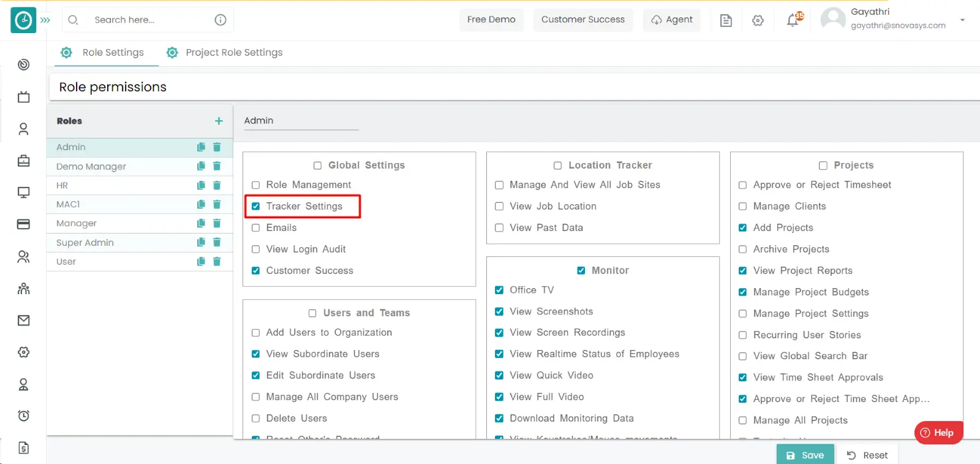Image resolution: width=980 pixels, height=464 pixels.
Task: Click into the Search here field
Action: click(147, 20)
